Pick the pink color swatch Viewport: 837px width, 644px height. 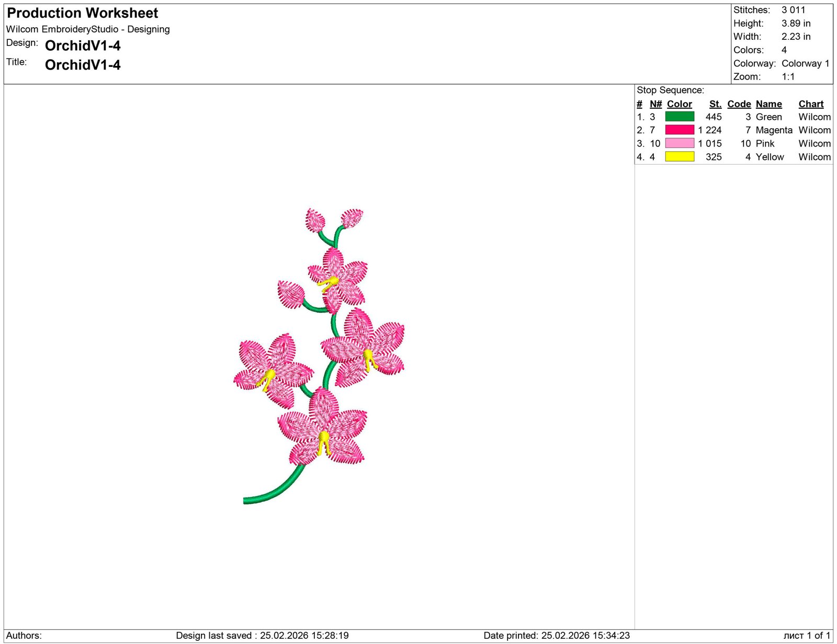(679, 143)
